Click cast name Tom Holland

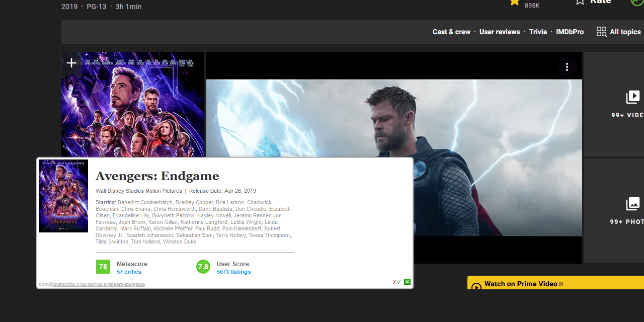145,242
